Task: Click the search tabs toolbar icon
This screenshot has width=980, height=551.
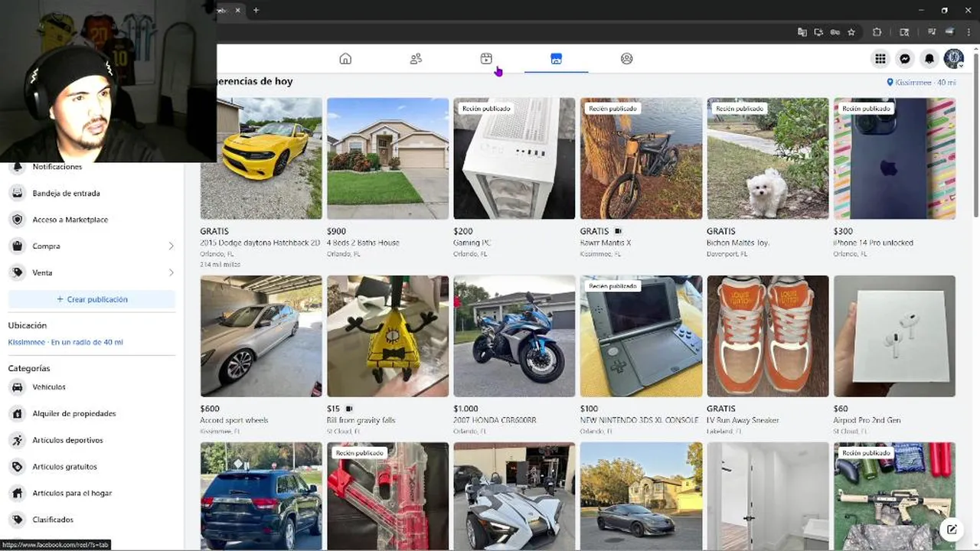Action: pos(904,32)
